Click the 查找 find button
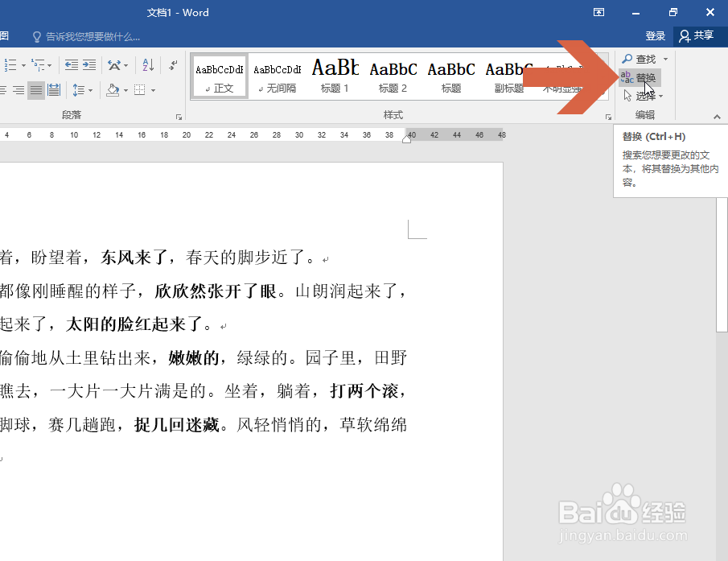The image size is (728, 561). click(x=639, y=59)
